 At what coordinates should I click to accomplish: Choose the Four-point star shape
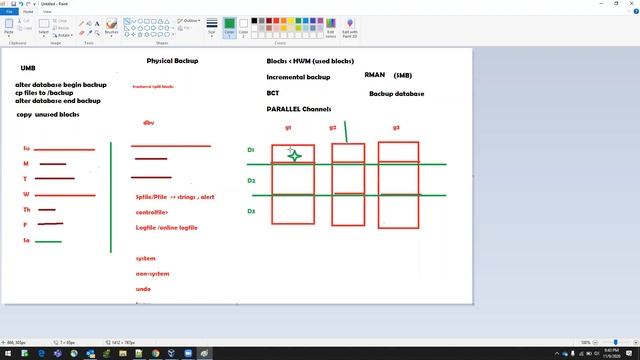[x=133, y=35]
